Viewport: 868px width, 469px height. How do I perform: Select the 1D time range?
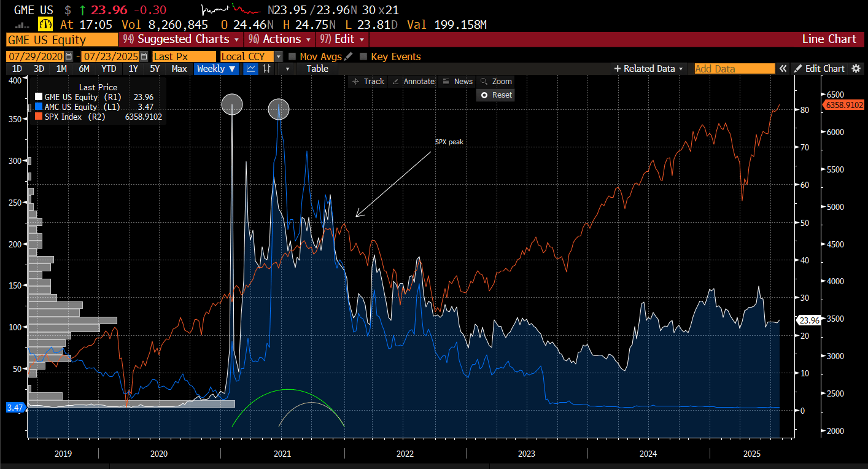(x=17, y=69)
